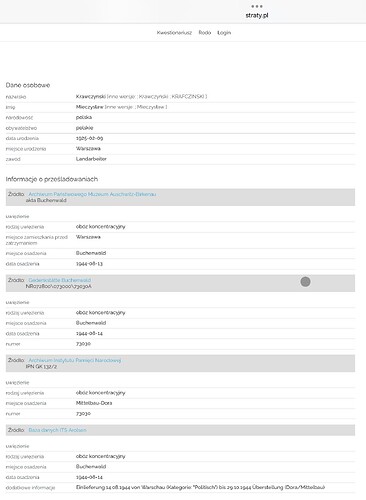366x500 pixels.
Task: Select the Dane osobowe section heading
Action: pos(28,85)
